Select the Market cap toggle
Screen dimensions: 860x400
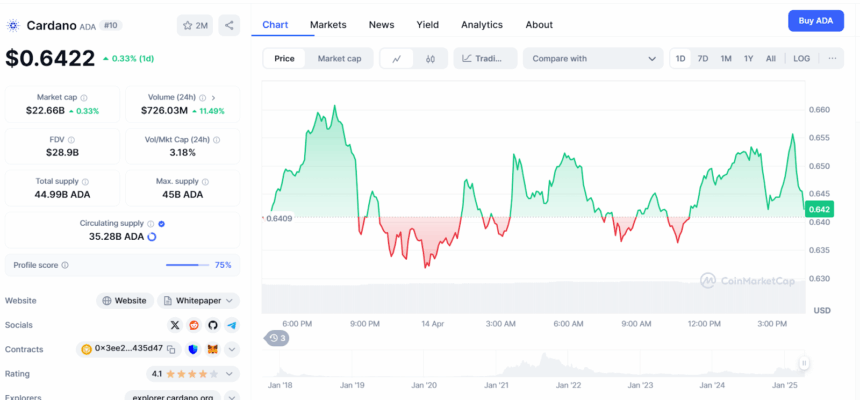point(340,59)
